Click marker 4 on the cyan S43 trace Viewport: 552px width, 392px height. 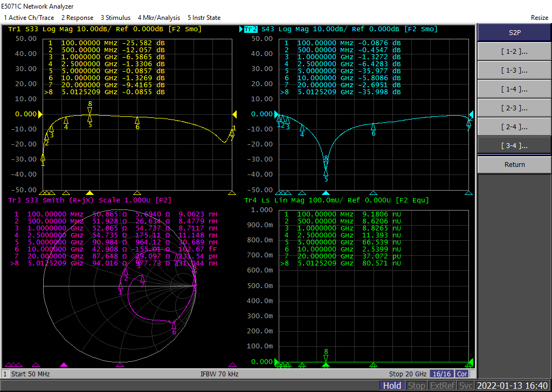302,129
